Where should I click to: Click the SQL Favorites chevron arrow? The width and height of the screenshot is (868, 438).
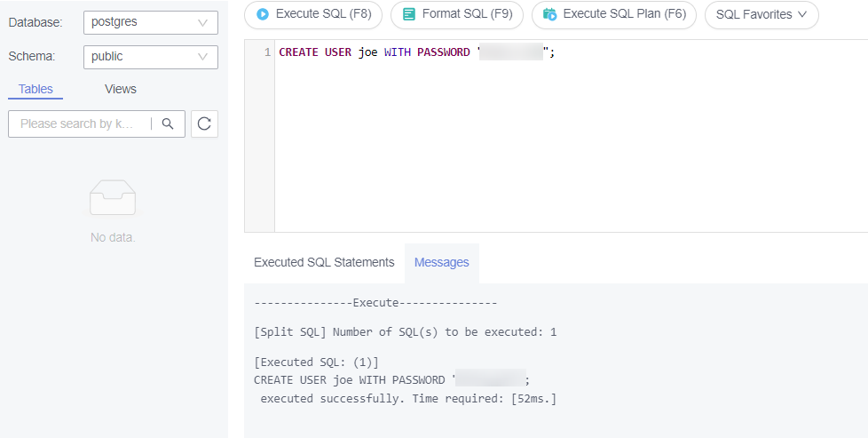pos(802,15)
